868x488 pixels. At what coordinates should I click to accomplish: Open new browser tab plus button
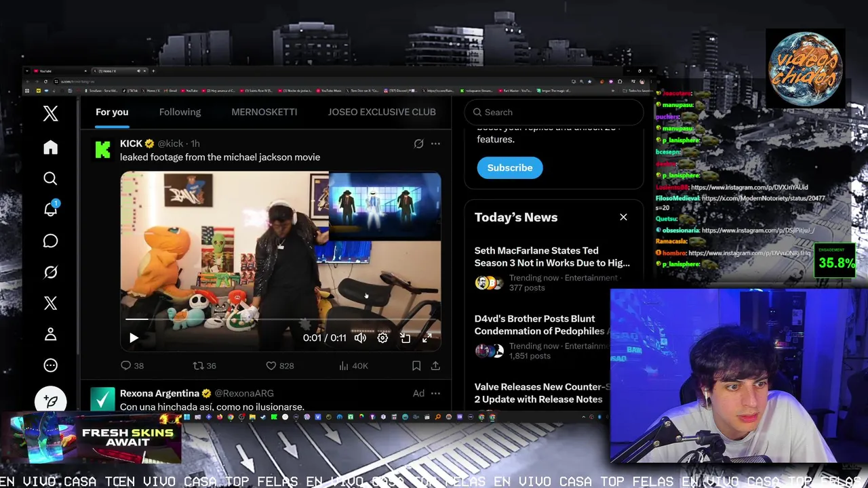[153, 71]
